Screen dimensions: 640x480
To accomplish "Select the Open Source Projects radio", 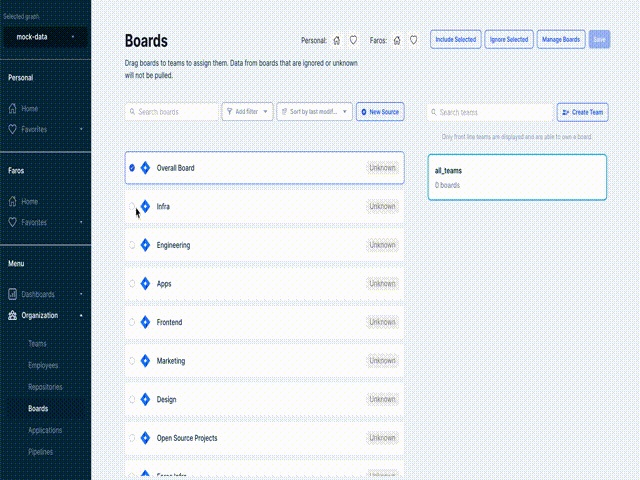I will point(132,438).
